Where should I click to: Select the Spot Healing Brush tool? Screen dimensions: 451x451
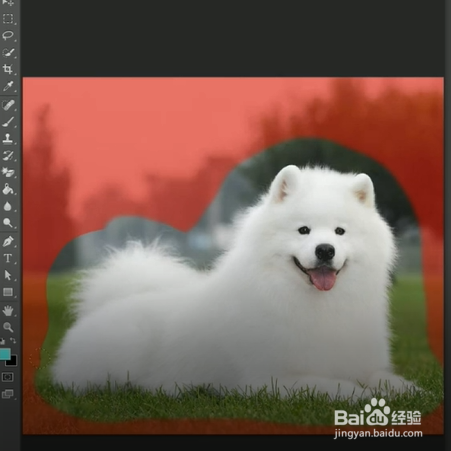(x=8, y=105)
